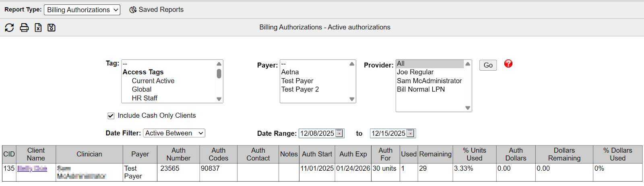Click the Notes column header
The image size is (644, 186).
289,154
